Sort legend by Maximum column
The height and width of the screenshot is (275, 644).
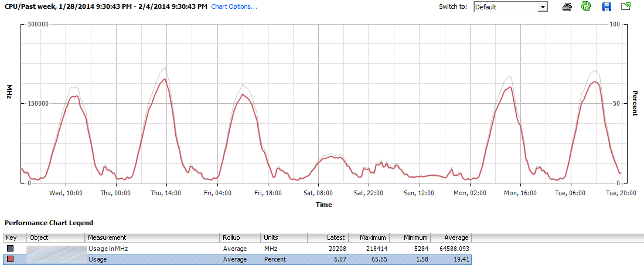369,237
